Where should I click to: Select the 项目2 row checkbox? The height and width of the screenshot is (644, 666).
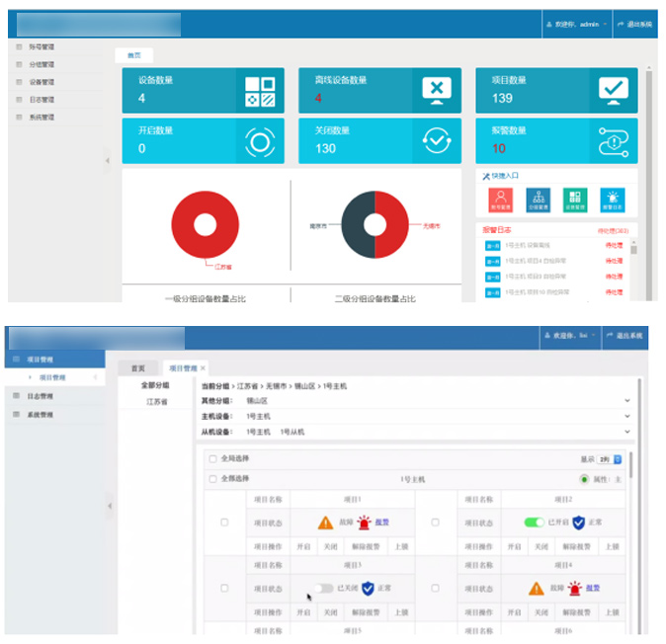(436, 523)
